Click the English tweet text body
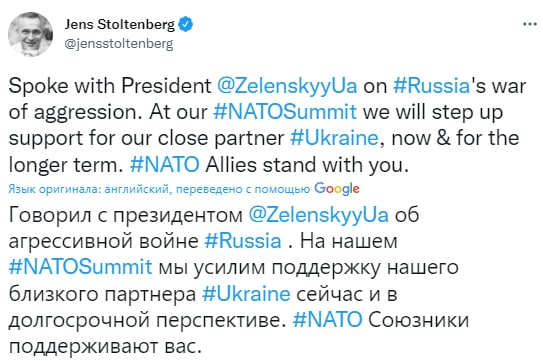The width and height of the screenshot is (543, 361). 267,125
